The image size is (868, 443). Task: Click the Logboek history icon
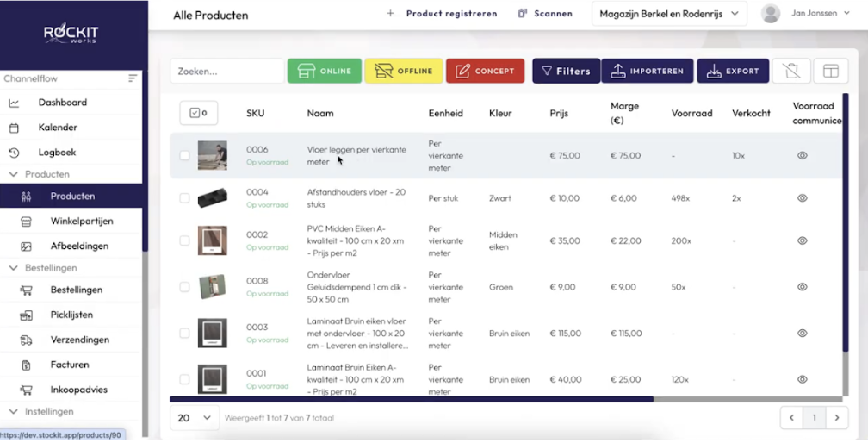(x=14, y=153)
